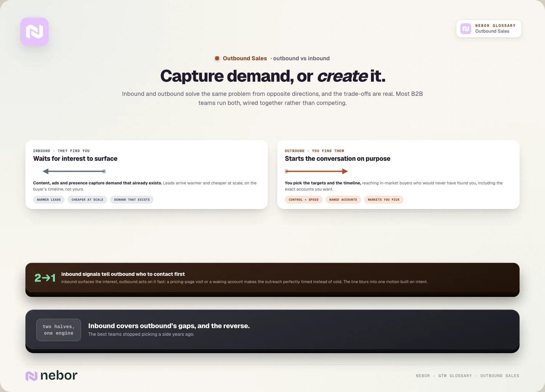Click the footer 'OUTBOUND SALES' breadcrumb text
The image size is (545, 392).
(x=500, y=376)
